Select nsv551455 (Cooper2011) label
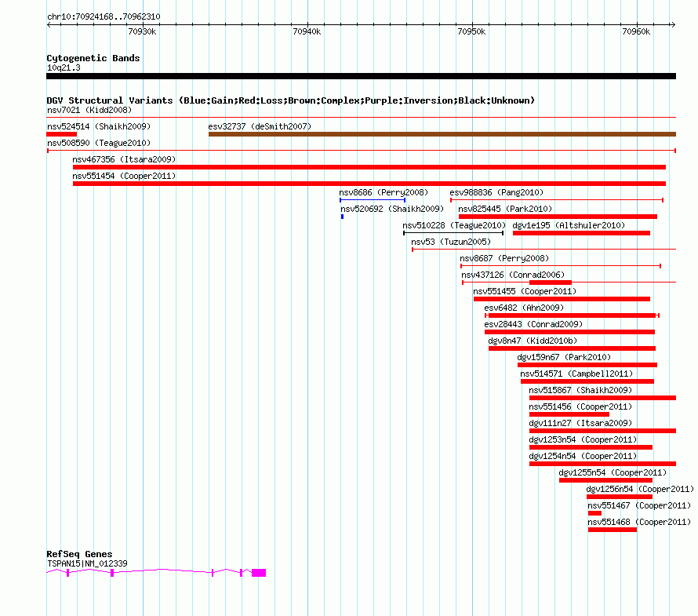 525,291
